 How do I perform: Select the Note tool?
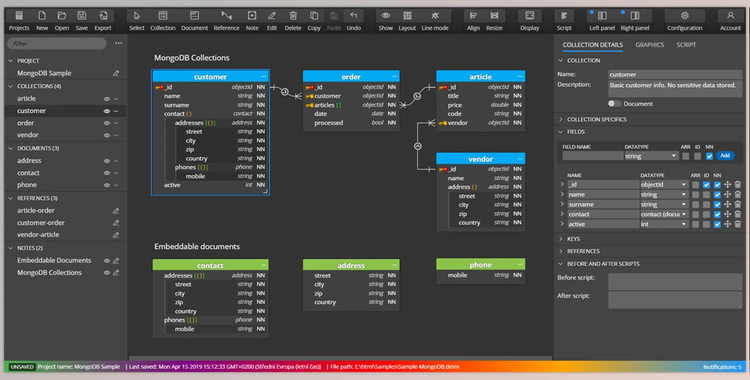[x=252, y=21]
